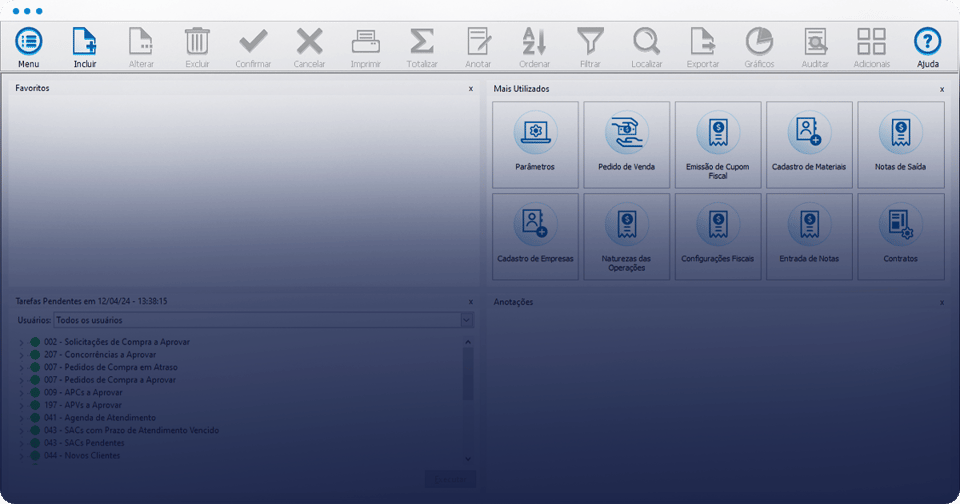Expand 043 - SACs com Prazo de Atendimento Vencido
This screenshot has width=960, height=504.
[21, 431]
